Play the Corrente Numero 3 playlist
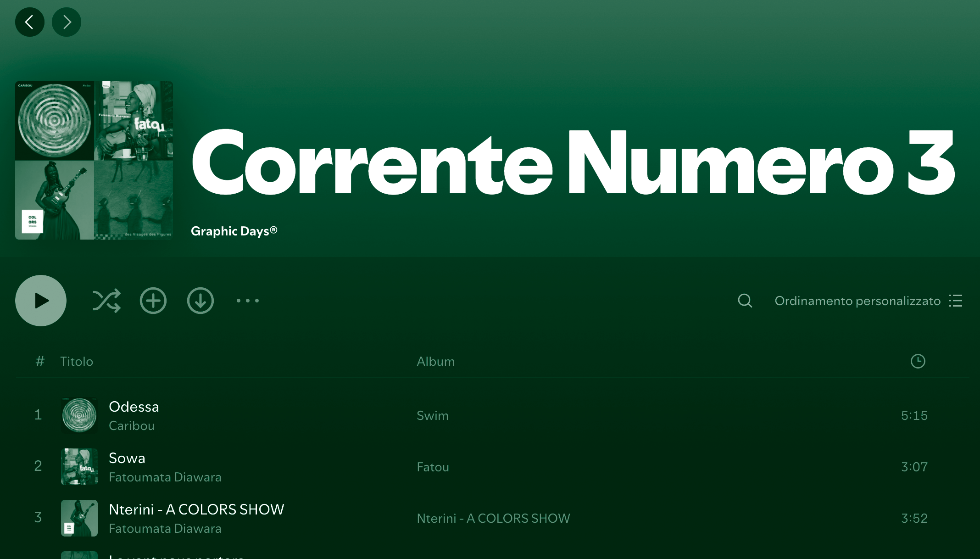The height and width of the screenshot is (559, 980). pyautogui.click(x=41, y=301)
